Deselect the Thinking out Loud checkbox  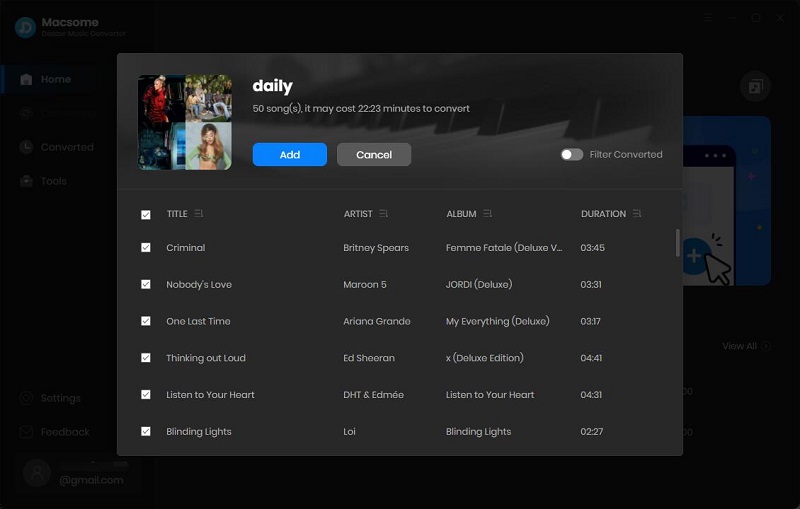(x=146, y=358)
